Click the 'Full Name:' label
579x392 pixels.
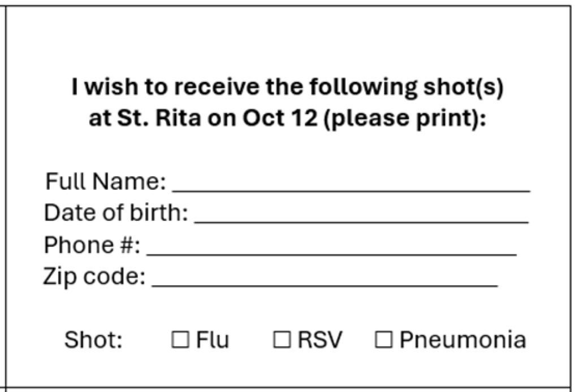106,181
